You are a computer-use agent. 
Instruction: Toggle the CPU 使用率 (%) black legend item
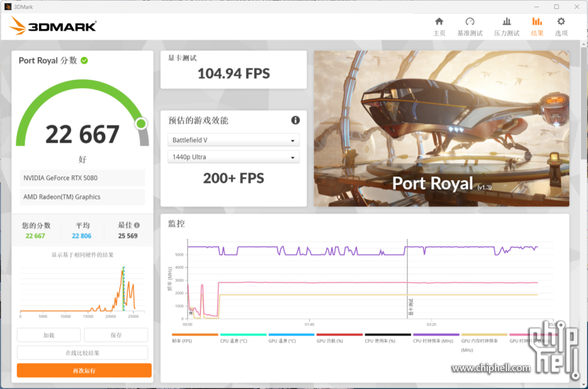pos(388,338)
